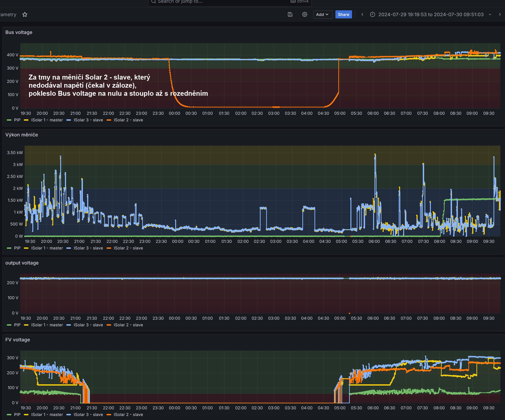Toggle PIP series in Bus voltage legend
Image resolution: width=505 pixels, height=420 pixels.
17,120
